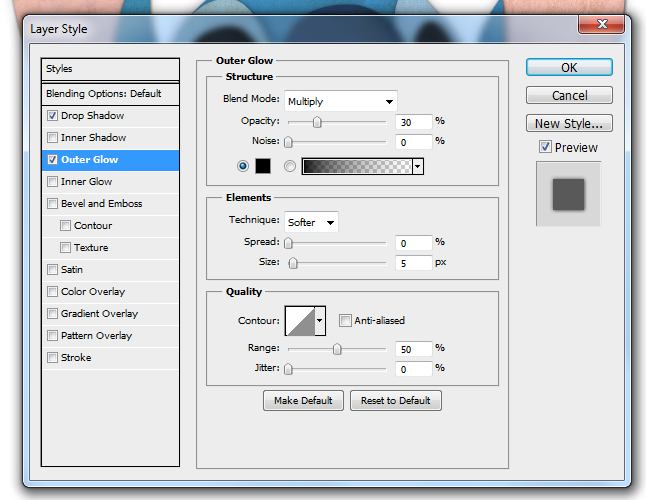The height and width of the screenshot is (500, 646).
Task: Click Reset to Default button
Action: [x=396, y=400]
